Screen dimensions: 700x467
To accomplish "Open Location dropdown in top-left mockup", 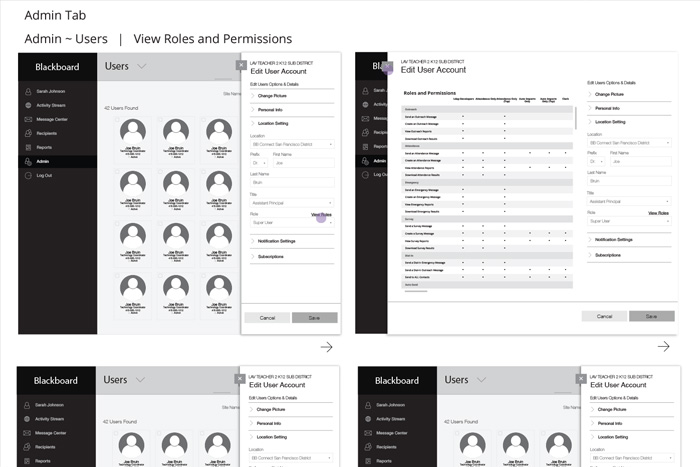I will 292,144.
